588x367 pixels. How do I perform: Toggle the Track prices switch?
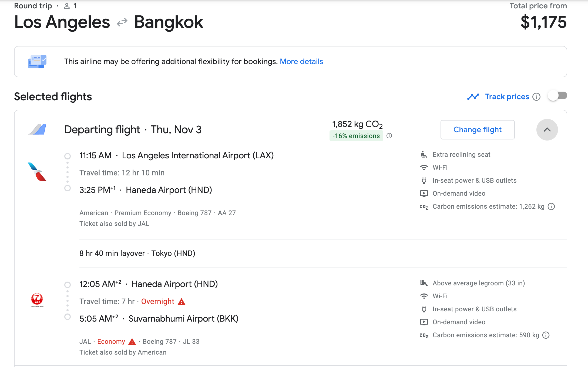click(x=557, y=96)
